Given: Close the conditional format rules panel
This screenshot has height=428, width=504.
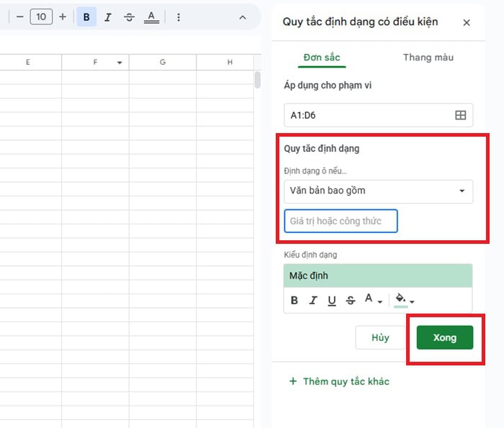Looking at the screenshot, I should click(x=467, y=22).
